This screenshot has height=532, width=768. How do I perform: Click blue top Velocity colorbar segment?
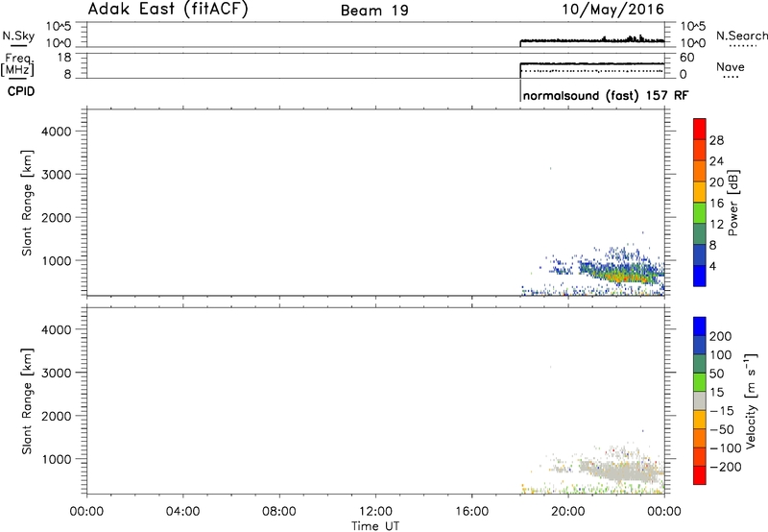(x=700, y=326)
